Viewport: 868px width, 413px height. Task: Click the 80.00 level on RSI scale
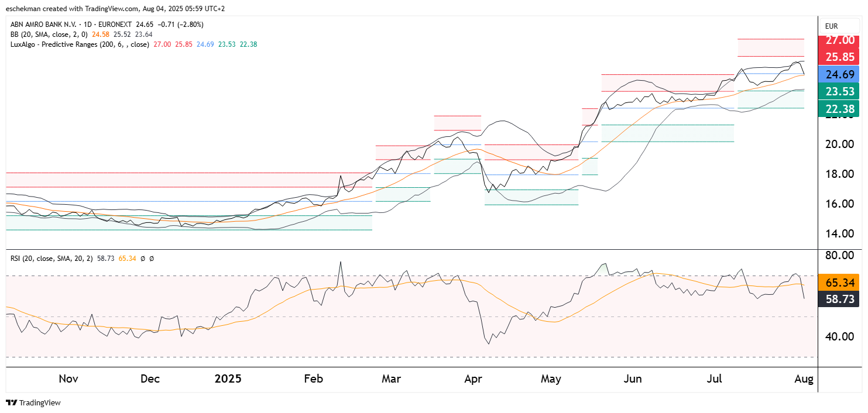840,255
